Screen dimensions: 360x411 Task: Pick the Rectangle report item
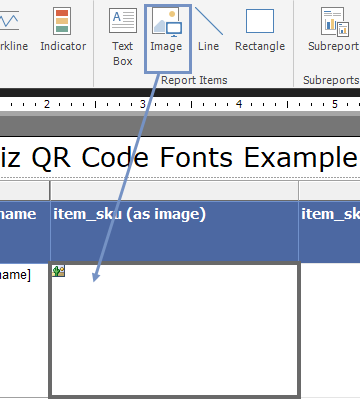[260, 29]
